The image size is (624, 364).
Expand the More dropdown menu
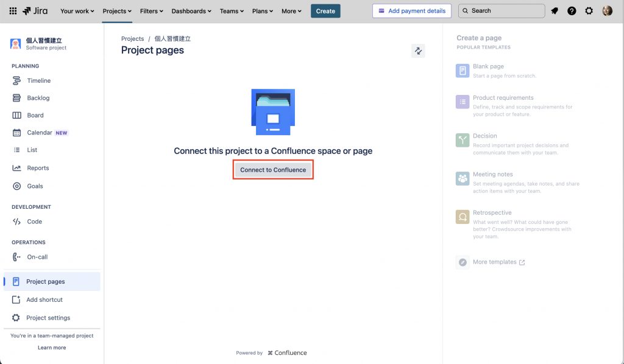pos(292,11)
